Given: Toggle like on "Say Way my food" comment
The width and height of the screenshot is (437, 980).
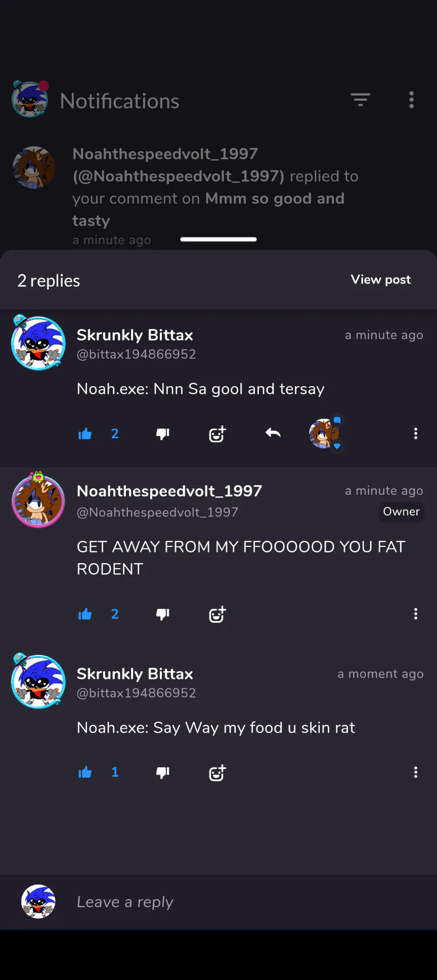Looking at the screenshot, I should pyautogui.click(x=85, y=772).
